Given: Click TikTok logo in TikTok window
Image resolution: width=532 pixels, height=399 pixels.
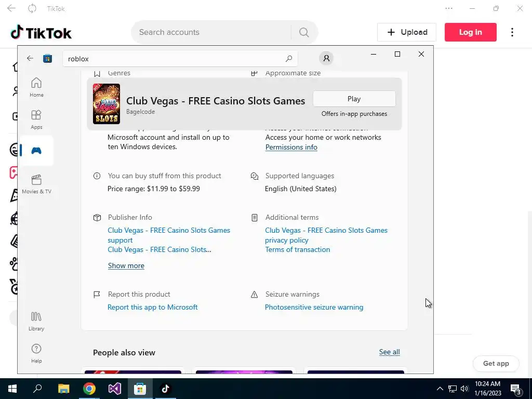Looking at the screenshot, I should (41, 33).
